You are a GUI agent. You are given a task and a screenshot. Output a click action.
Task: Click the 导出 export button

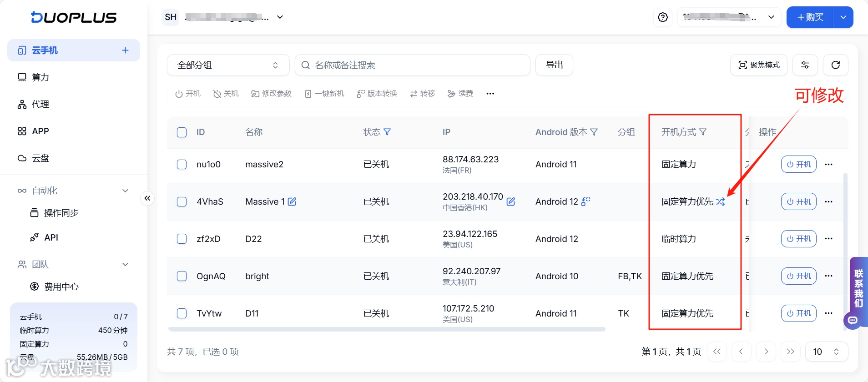(x=554, y=65)
